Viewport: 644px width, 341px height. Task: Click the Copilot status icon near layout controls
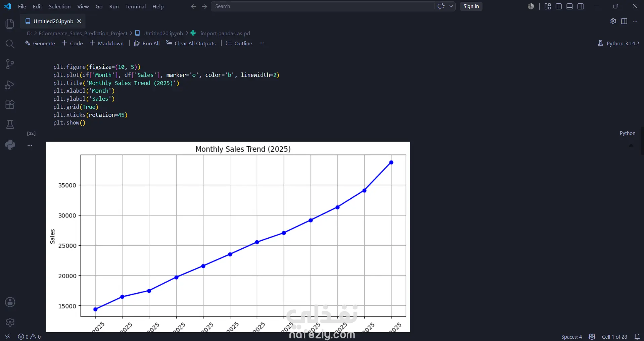pos(531,6)
